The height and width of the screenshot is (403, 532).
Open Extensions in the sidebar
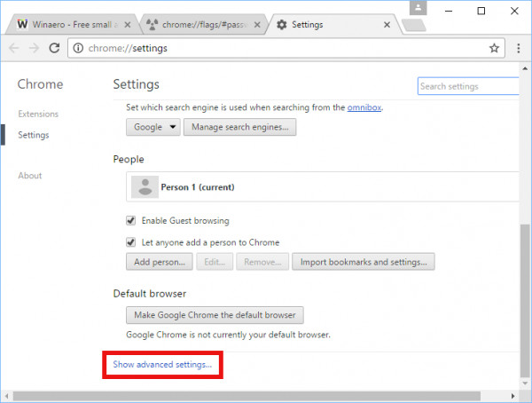(38, 114)
